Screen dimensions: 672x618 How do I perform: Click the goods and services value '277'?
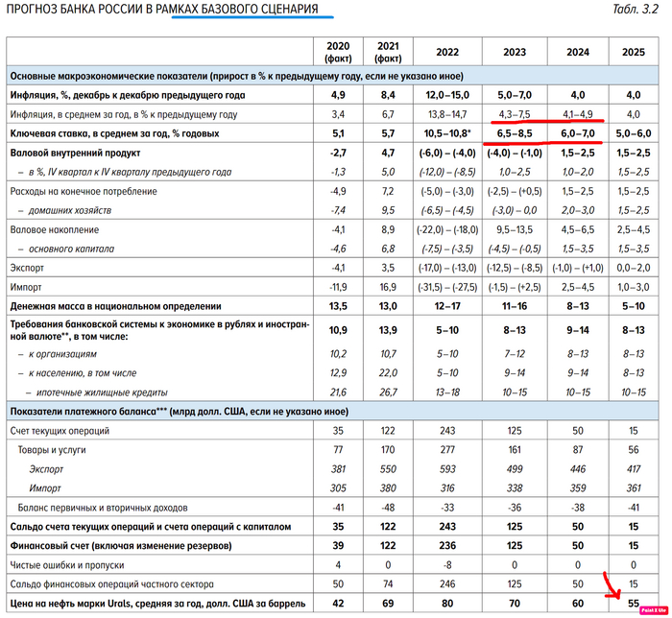pyautogui.click(x=447, y=450)
